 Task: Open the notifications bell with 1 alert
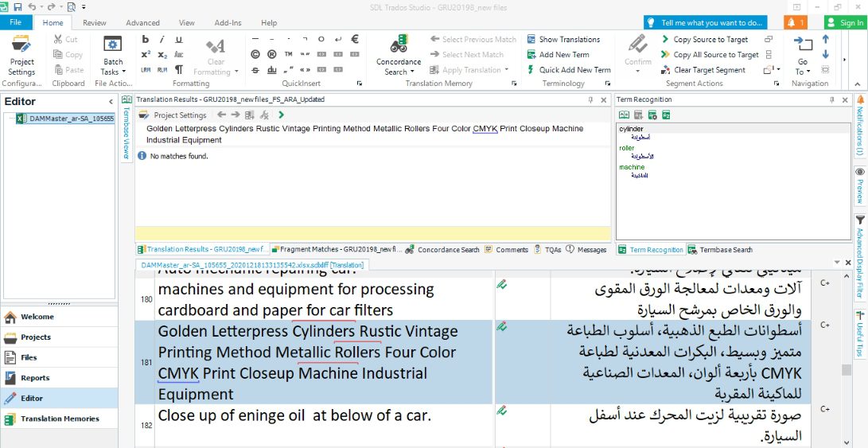pyautogui.click(x=795, y=23)
